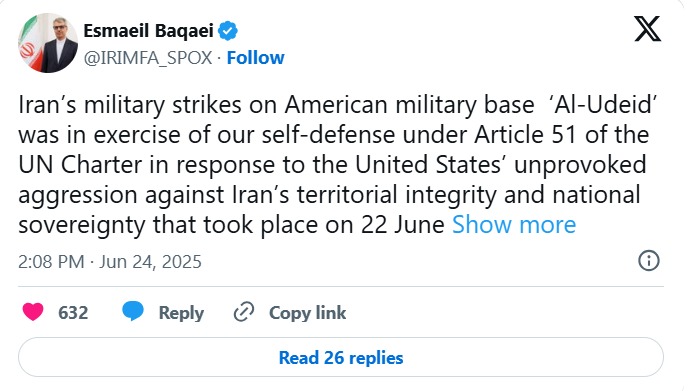Open the Esmaeil Baqaei display name
Screen dimensions: 697x391
(x=149, y=31)
